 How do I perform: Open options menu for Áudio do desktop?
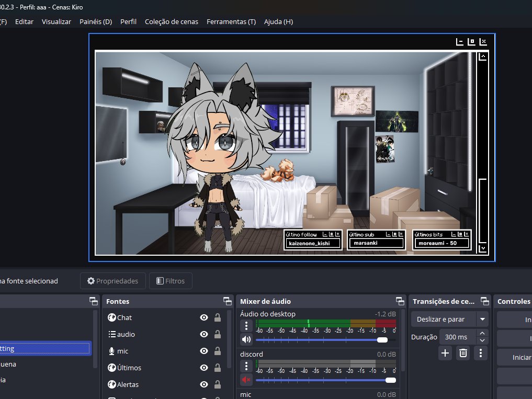coord(246,326)
